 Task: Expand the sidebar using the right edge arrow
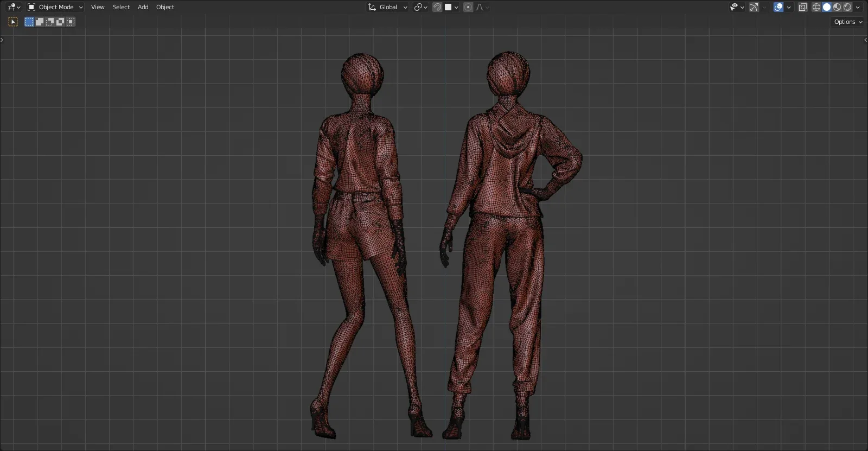click(x=865, y=40)
